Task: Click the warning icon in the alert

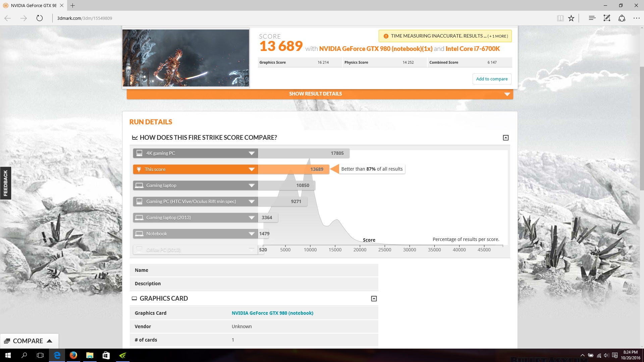Action: [x=386, y=36]
